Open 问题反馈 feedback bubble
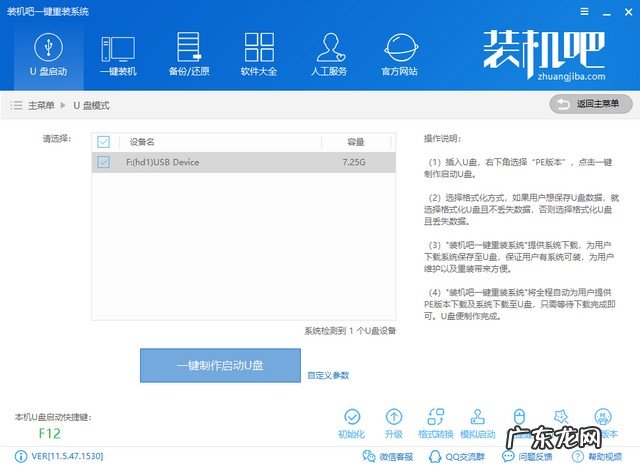Screen dimensions: 640x467 [527, 456]
